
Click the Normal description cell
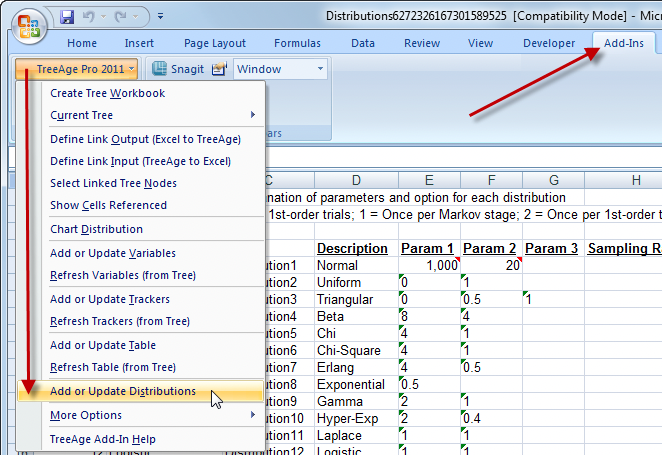356,266
